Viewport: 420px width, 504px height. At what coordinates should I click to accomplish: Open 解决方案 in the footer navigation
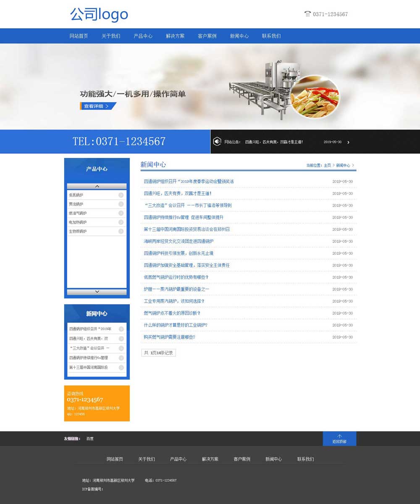pos(210,459)
